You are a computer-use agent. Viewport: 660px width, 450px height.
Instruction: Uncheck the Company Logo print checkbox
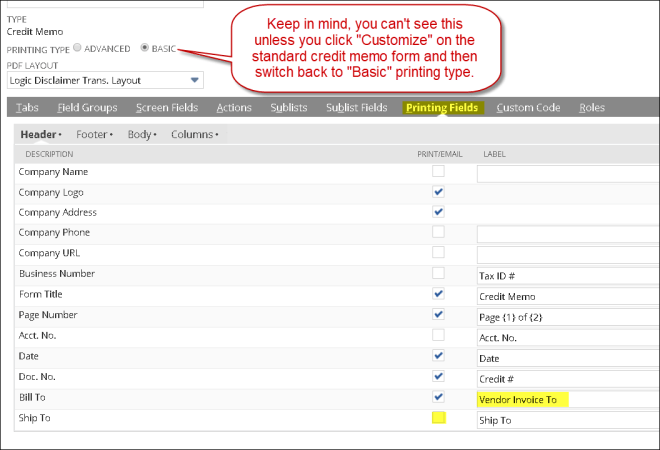click(x=438, y=192)
